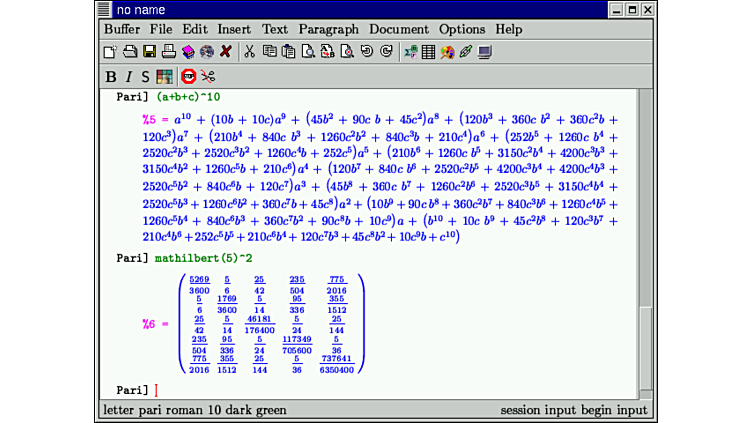Open the Paragraph menu
Screen dimensions: 752x423
328,29
